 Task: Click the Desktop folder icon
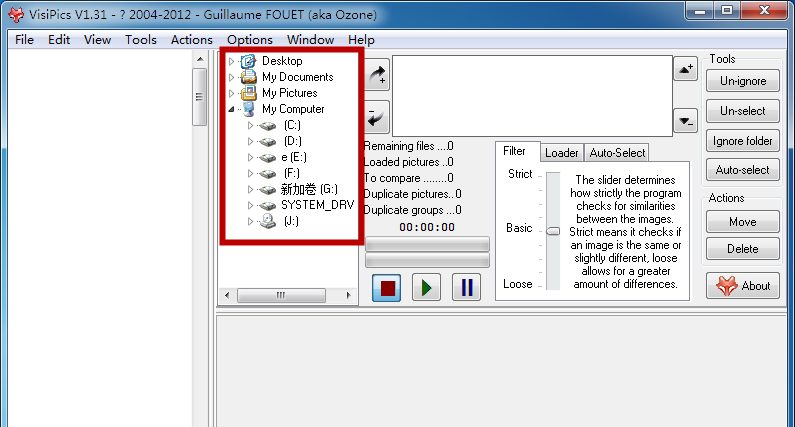coord(248,61)
